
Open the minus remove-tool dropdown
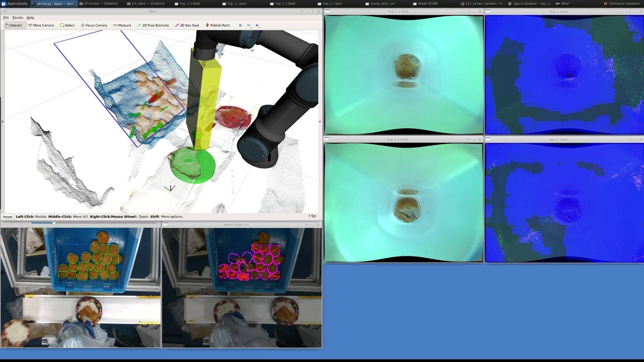click(x=249, y=25)
